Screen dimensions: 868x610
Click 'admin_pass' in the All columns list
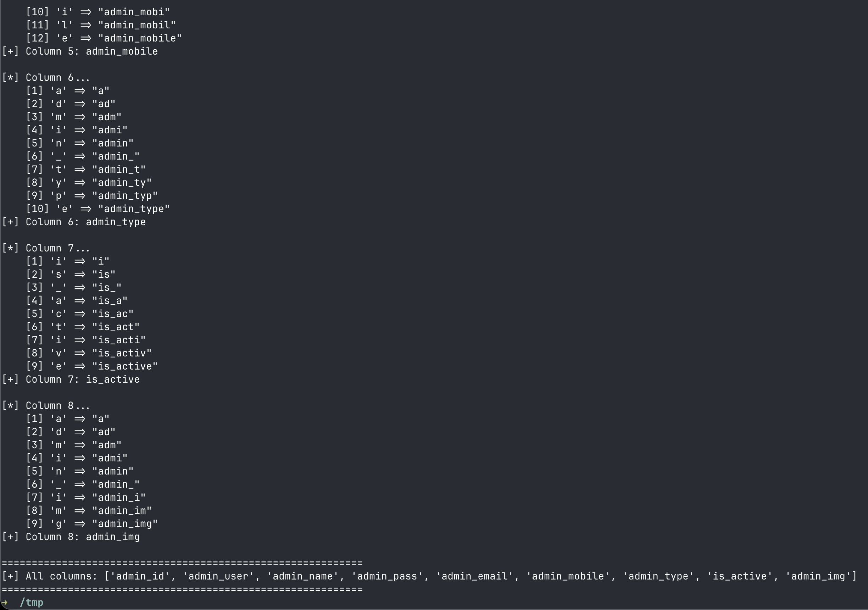(387, 576)
